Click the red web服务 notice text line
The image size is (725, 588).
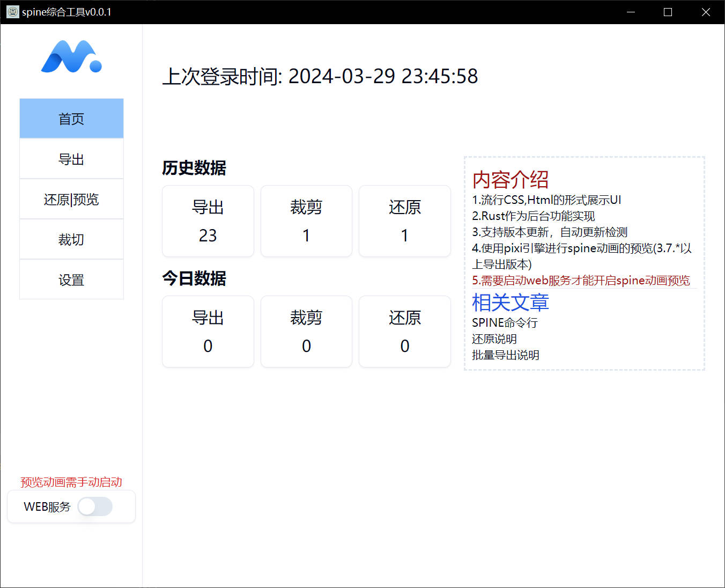point(581,281)
